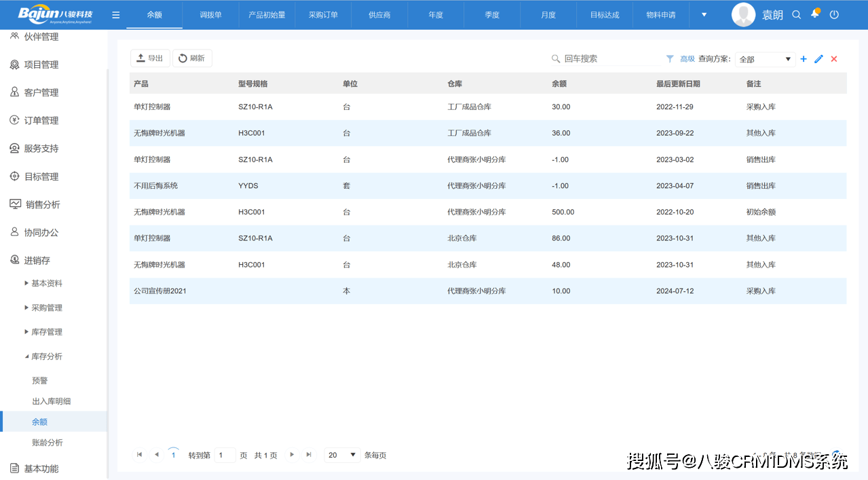Viewport: 868px width, 480px height.
Task: Click the 导出 export button
Action: 150,58
